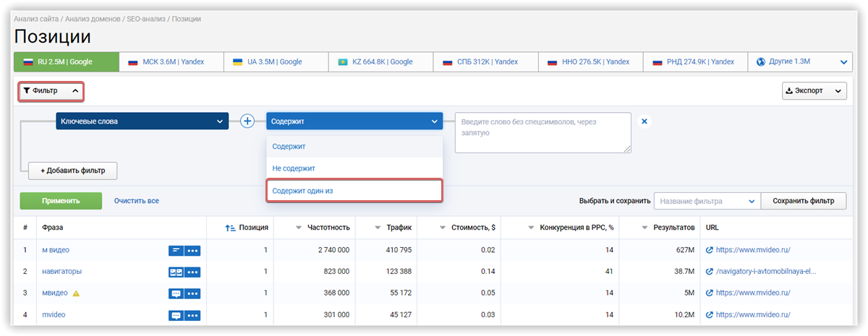Screen dimensions: 868x336
Task: Click Сохранить фильтр button
Action: pos(804,201)
